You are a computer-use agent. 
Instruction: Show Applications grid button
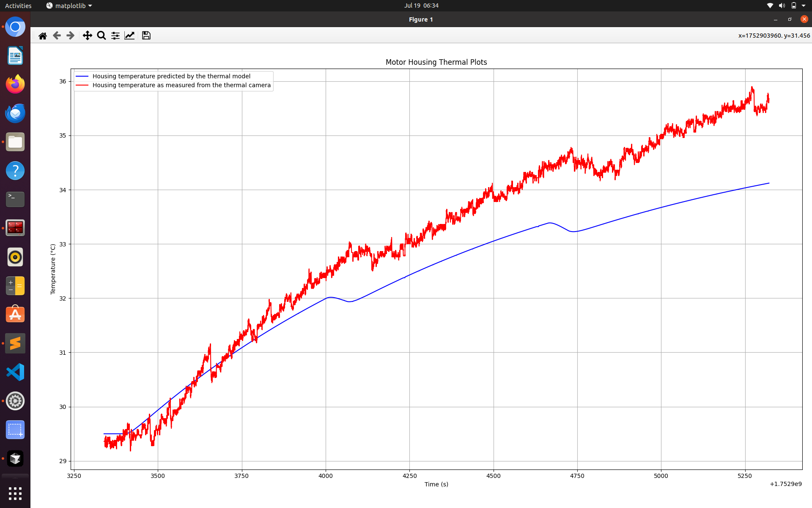(x=15, y=493)
